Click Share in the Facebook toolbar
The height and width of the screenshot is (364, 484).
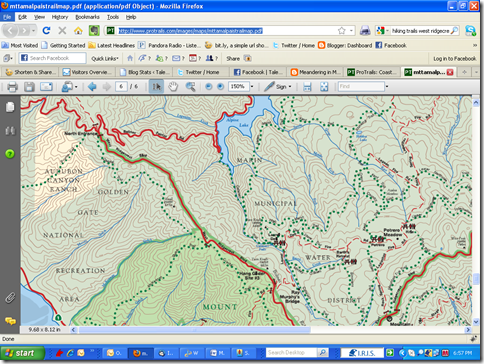233,59
